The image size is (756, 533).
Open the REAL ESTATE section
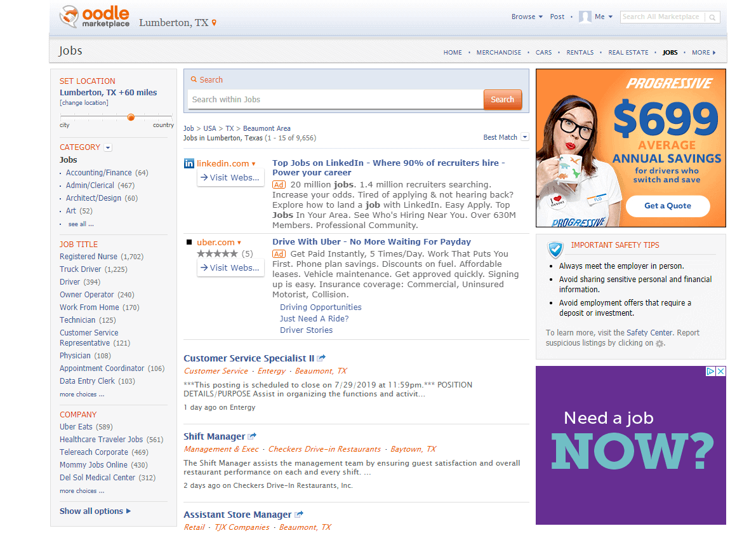(628, 52)
